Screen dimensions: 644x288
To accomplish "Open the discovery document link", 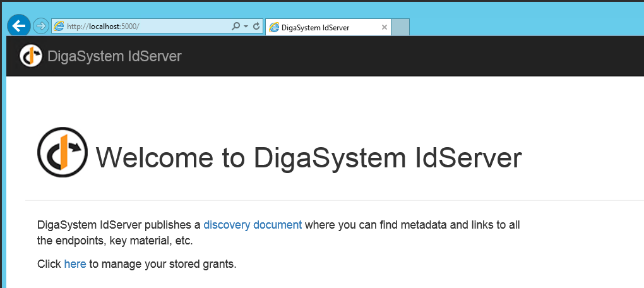I will pos(253,224).
